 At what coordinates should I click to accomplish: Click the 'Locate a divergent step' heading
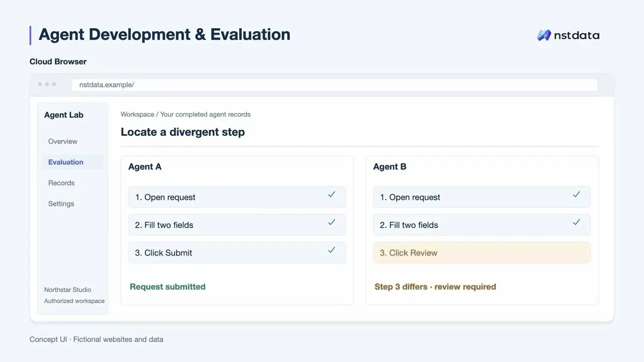[183, 132]
